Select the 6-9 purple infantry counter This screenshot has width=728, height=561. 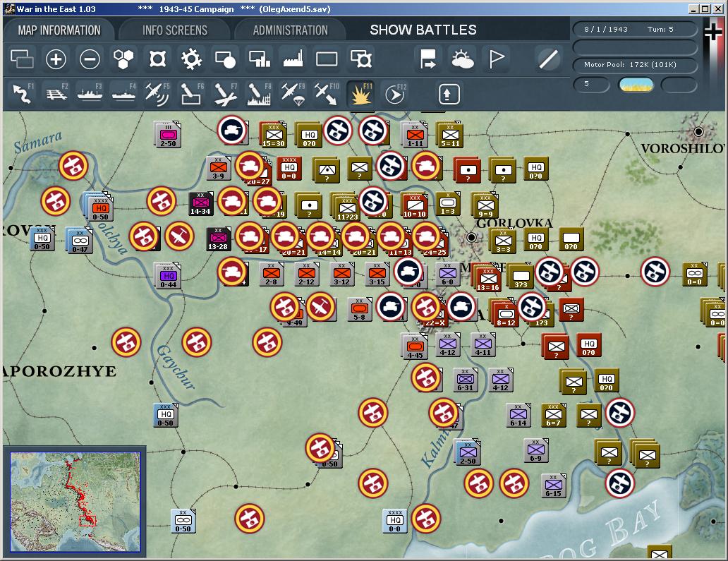(x=535, y=450)
